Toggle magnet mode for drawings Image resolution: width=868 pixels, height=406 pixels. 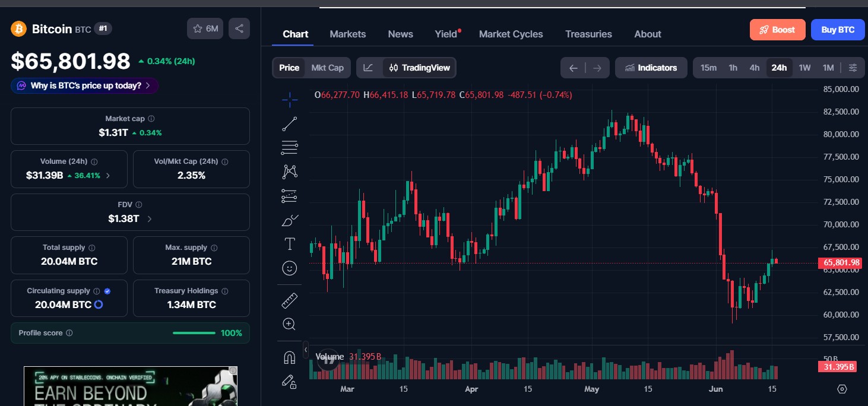pos(290,358)
